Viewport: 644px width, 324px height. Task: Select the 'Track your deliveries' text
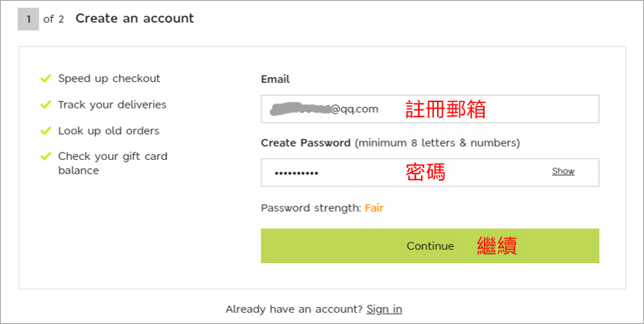112,105
